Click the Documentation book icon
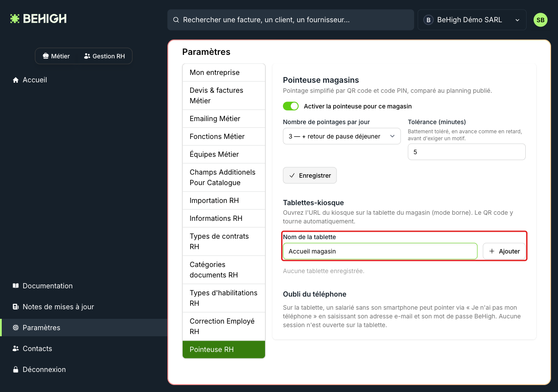This screenshot has height=392, width=558. (16, 286)
